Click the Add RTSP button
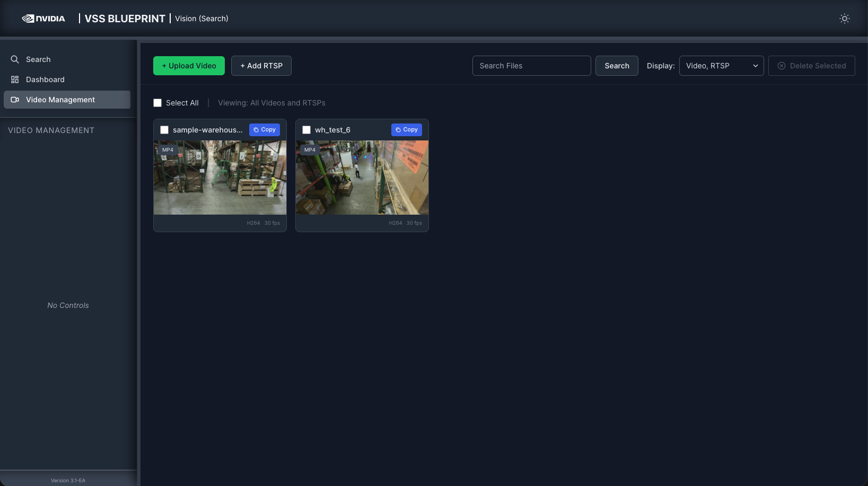This screenshot has width=868, height=486. click(x=261, y=66)
